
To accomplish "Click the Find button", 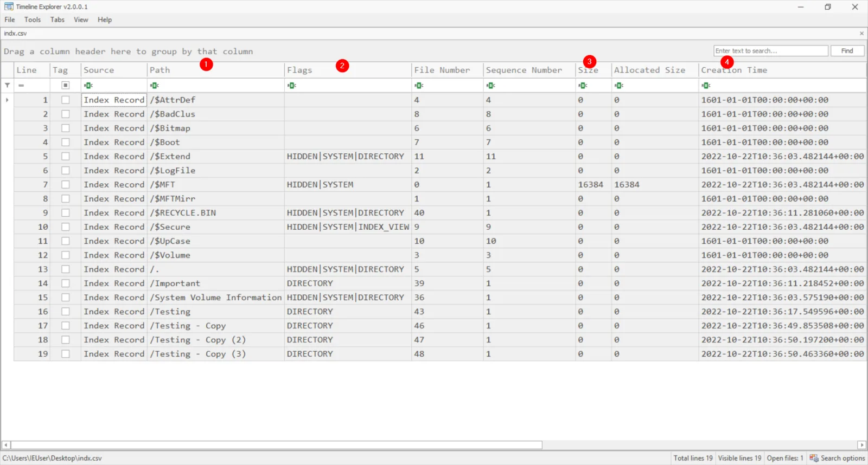I will (847, 51).
